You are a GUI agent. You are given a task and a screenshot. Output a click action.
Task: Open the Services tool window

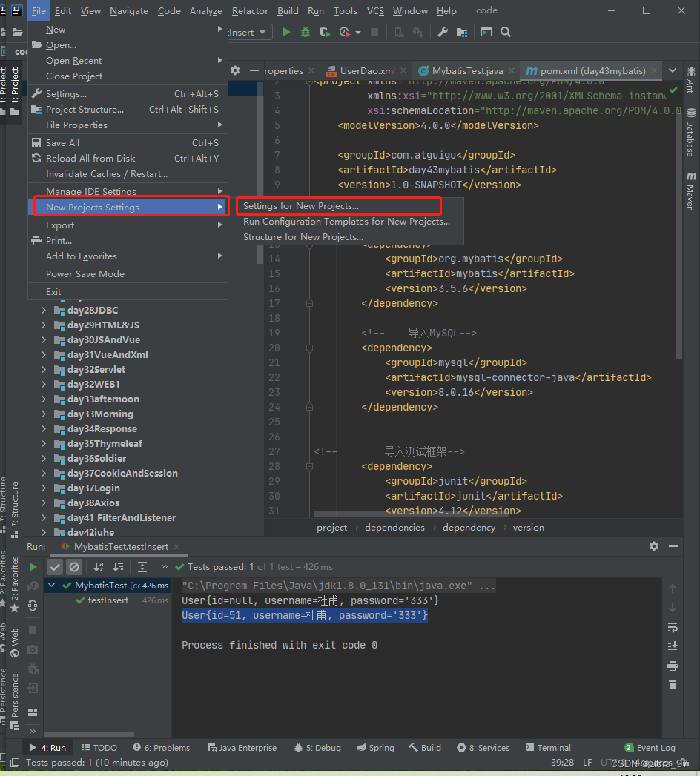[483, 747]
